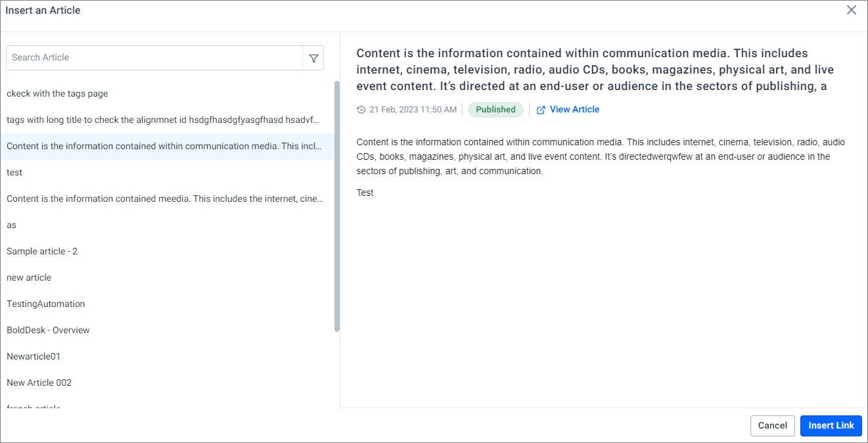Close the Insert an Article dialog
Viewport: 868px width, 443px height.
click(852, 10)
